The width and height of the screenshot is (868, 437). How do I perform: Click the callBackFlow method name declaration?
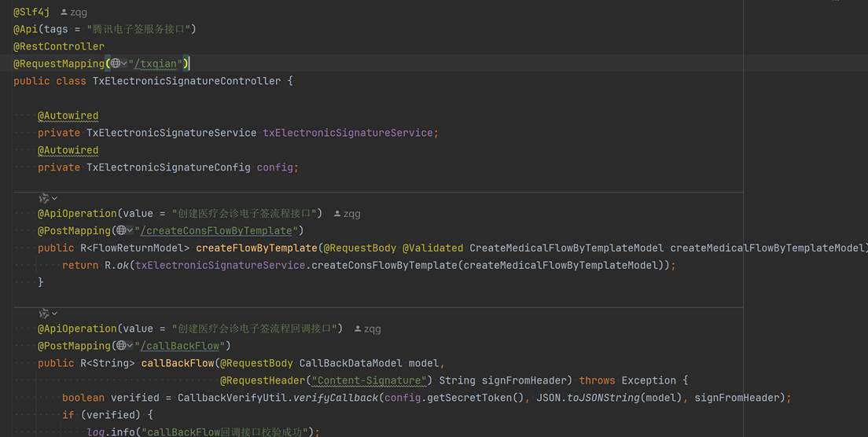[x=177, y=363]
